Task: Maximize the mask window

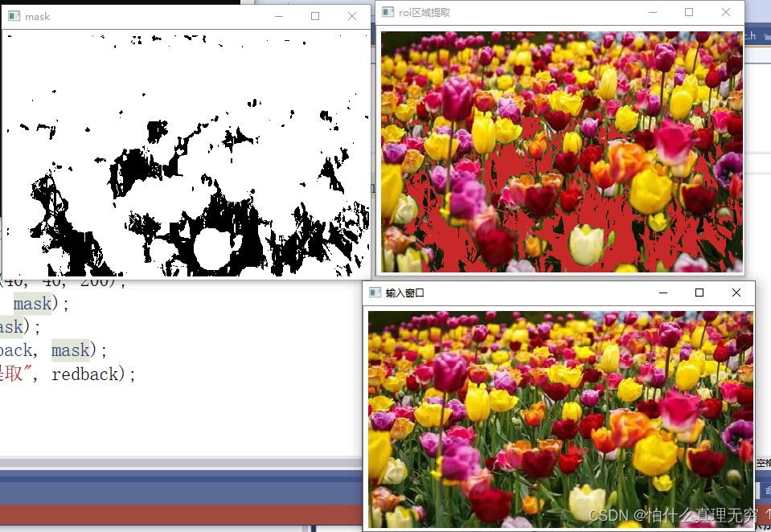Action: pos(315,16)
